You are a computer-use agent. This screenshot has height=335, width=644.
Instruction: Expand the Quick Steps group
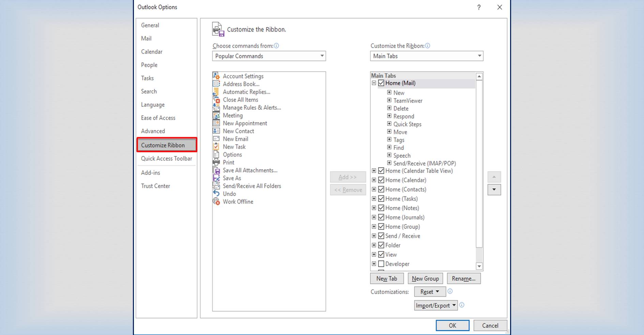[389, 124]
